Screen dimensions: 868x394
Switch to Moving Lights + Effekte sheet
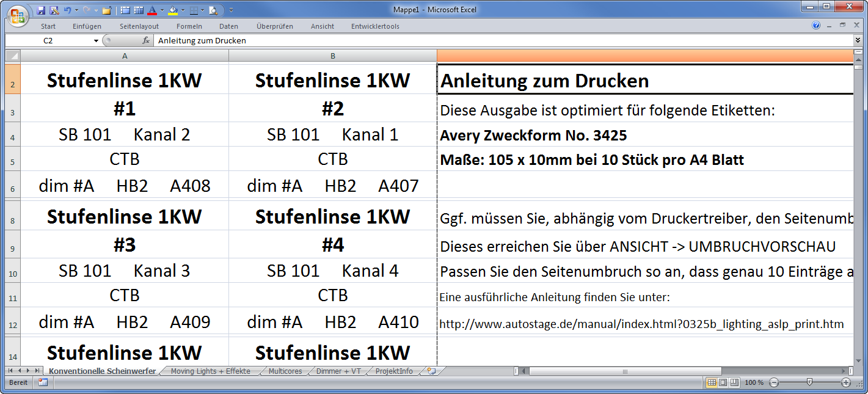[x=210, y=371]
